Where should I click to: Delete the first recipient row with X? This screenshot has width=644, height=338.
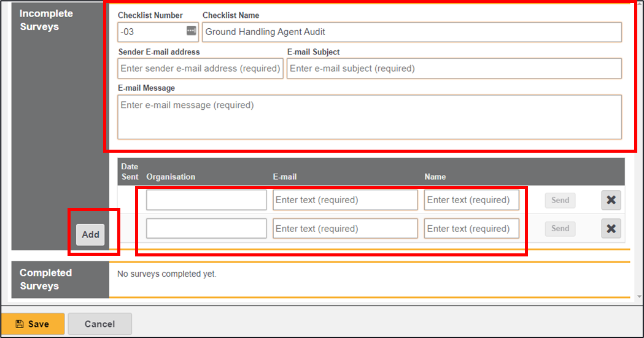[611, 200]
